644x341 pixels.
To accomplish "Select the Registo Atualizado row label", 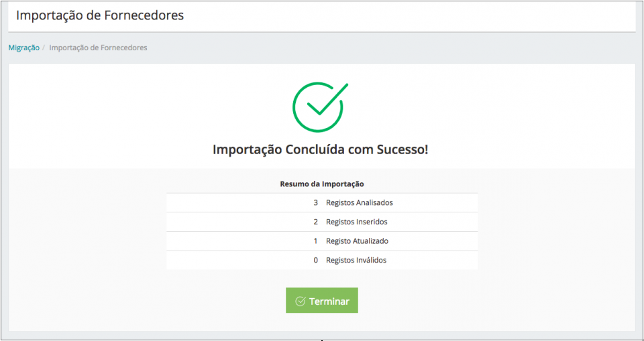I will 357,241.
